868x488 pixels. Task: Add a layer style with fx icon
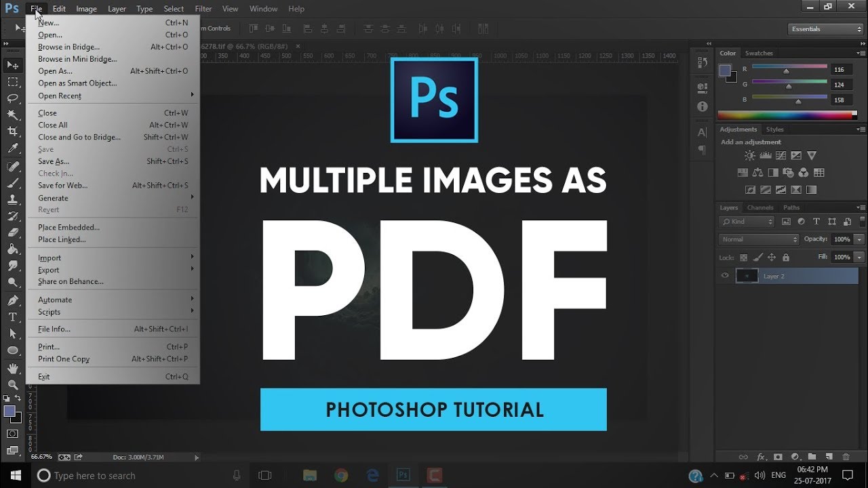tap(761, 457)
